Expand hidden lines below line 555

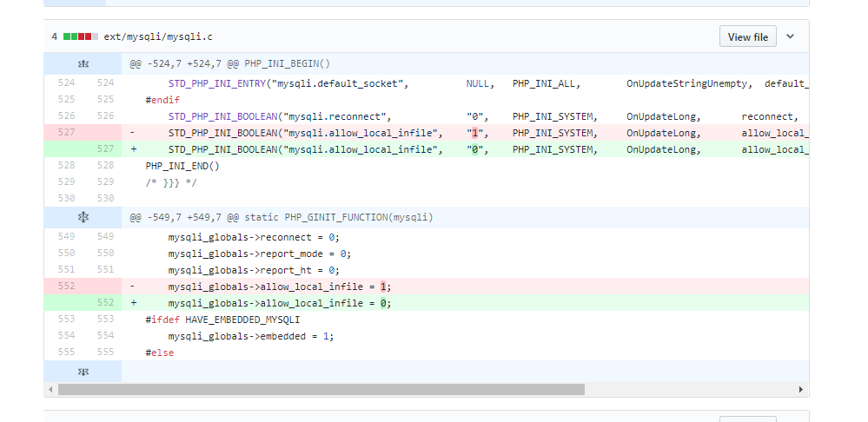click(83, 372)
